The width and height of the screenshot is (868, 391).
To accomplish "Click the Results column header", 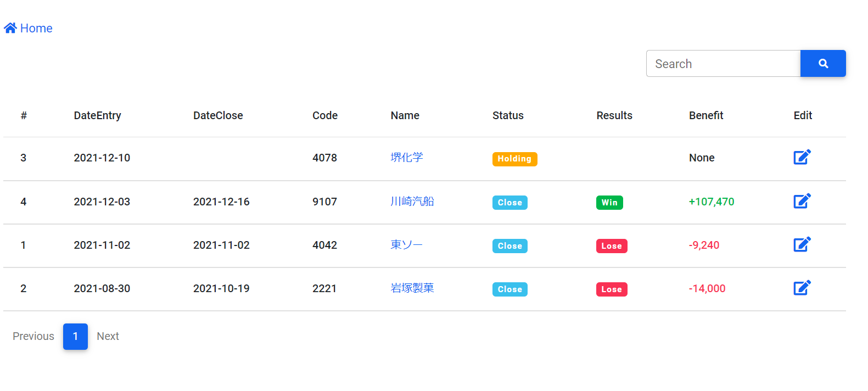I will [614, 115].
